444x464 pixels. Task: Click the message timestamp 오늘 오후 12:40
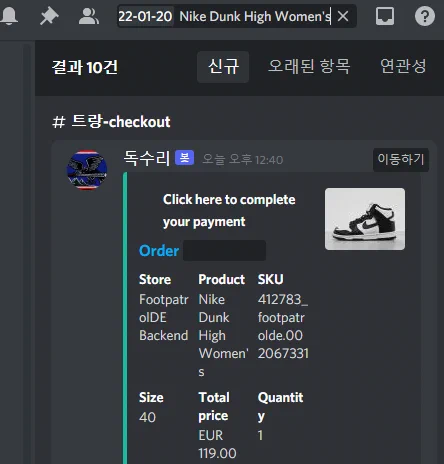pyautogui.click(x=243, y=160)
